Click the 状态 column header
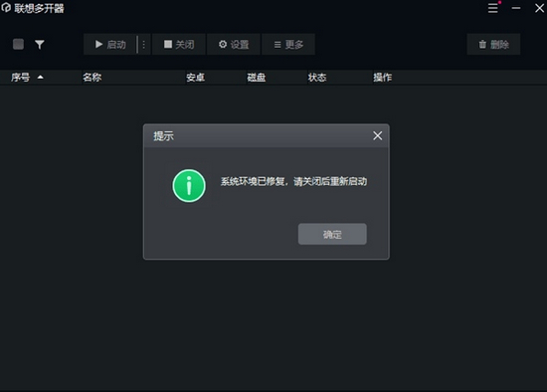The width and height of the screenshot is (547, 392). click(317, 78)
